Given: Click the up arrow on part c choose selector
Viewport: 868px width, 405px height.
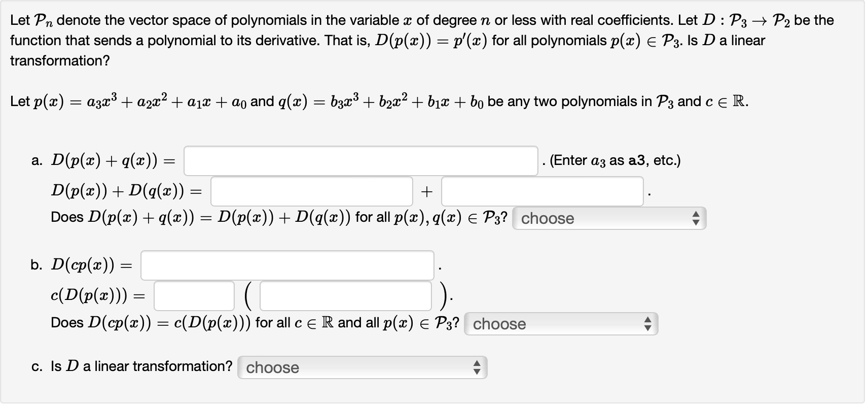Looking at the screenshot, I should pos(477,364).
